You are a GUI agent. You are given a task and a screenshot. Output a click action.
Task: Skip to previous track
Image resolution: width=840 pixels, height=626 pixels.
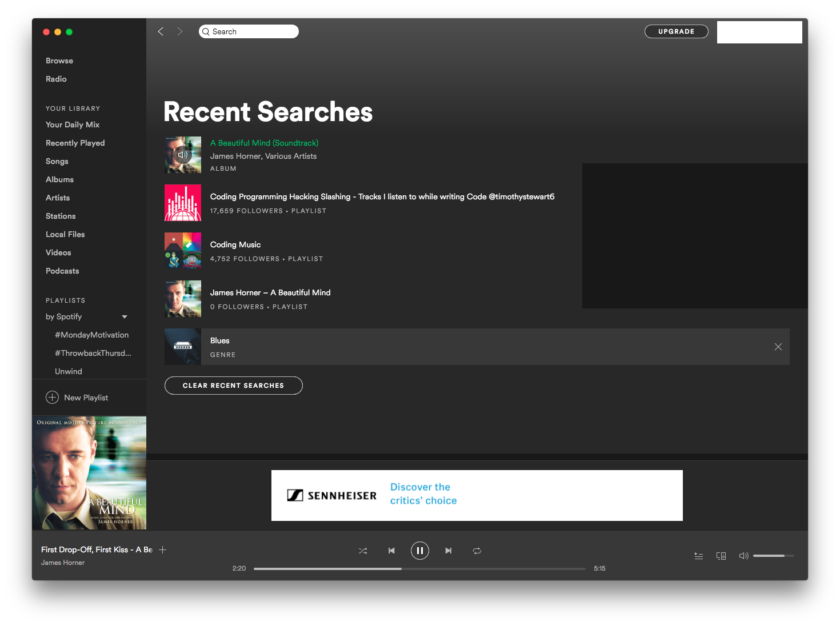click(391, 551)
